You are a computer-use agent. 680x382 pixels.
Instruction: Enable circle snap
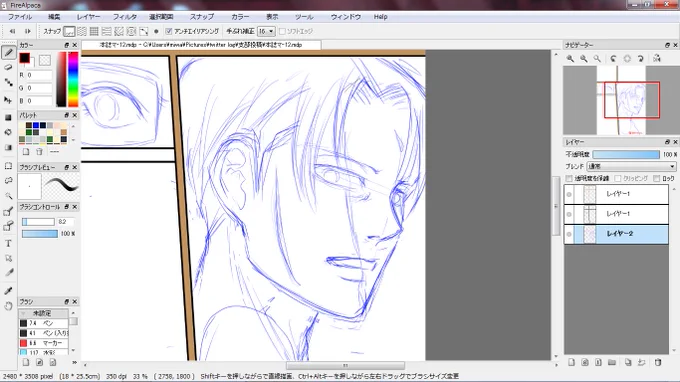point(131,31)
